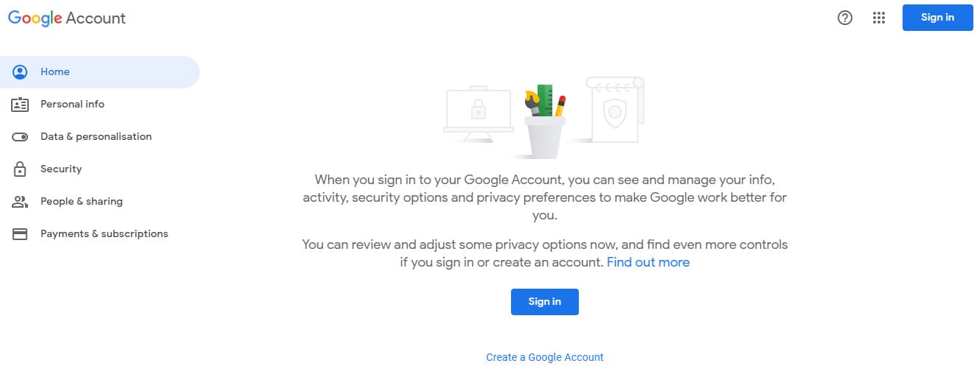Open the Personal info section
Image resolution: width=980 pixels, height=366 pixels.
[72, 105]
